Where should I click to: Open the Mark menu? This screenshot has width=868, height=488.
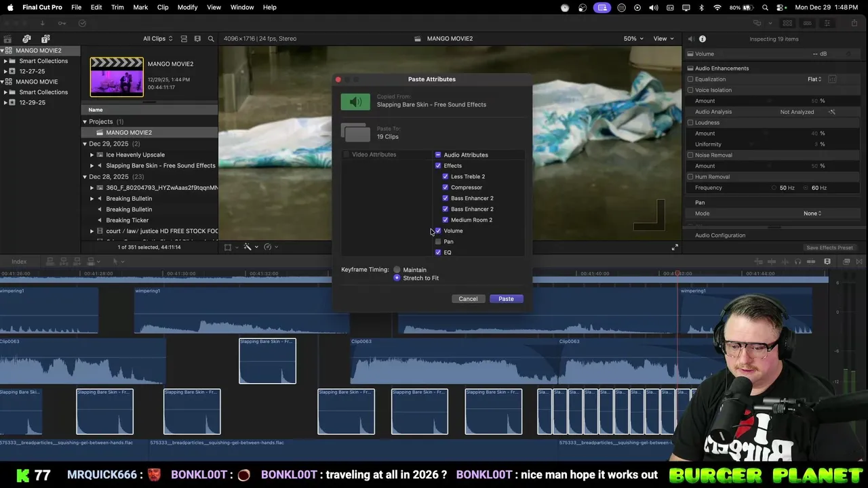point(140,7)
